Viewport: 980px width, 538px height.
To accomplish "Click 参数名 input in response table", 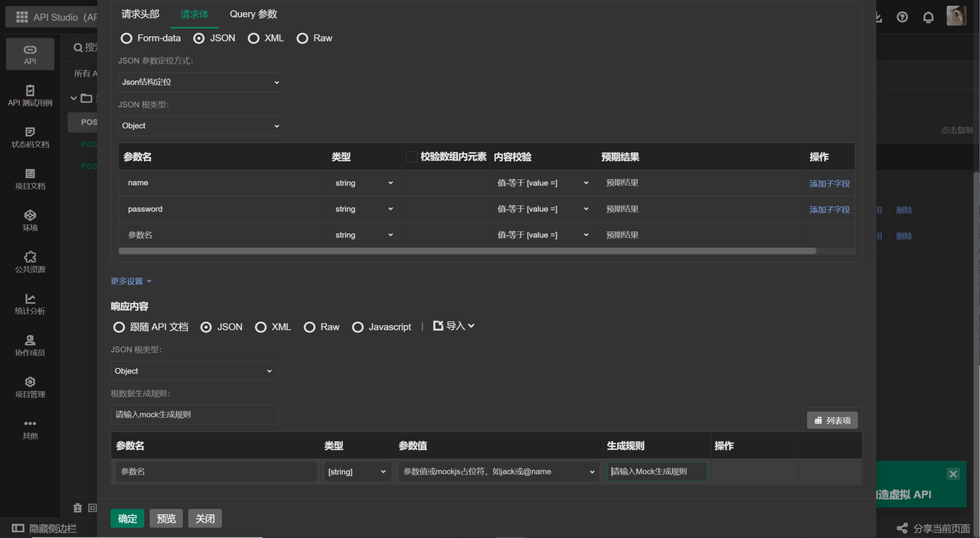I will coord(217,471).
